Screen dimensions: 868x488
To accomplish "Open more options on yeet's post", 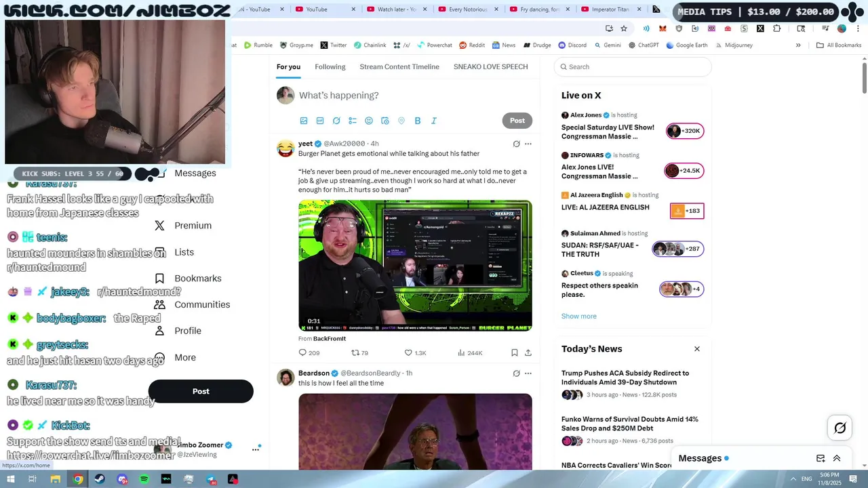I will [x=528, y=144].
